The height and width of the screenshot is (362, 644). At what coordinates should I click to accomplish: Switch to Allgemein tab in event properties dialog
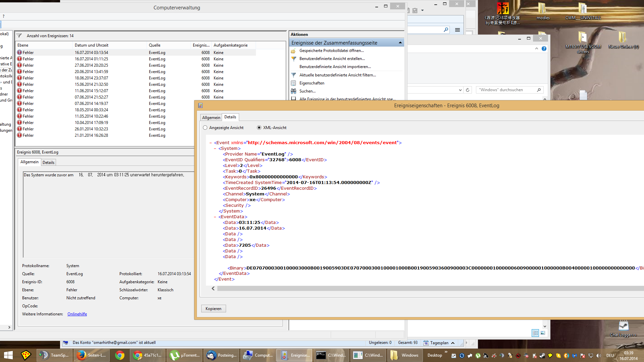pos(211,118)
